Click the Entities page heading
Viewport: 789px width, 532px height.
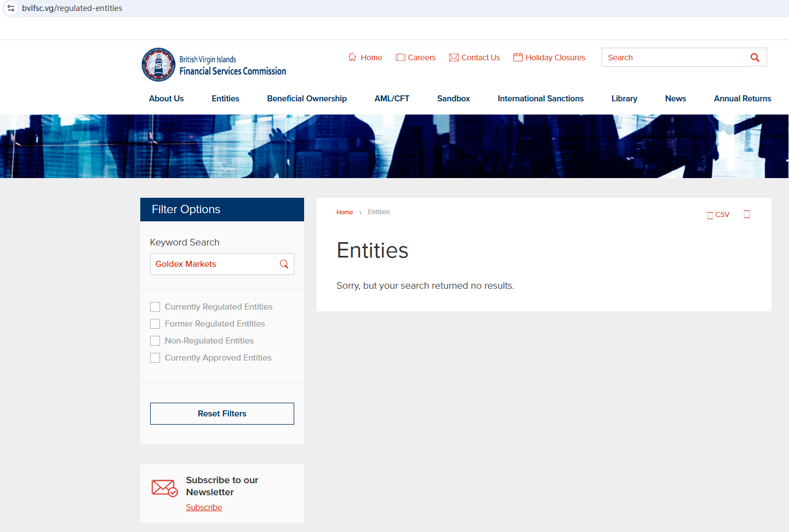coord(373,251)
